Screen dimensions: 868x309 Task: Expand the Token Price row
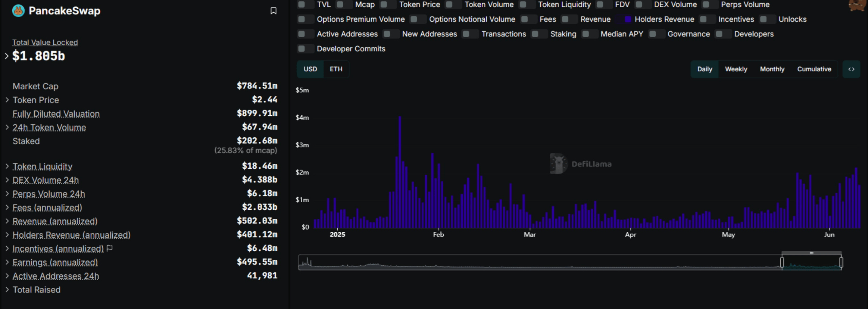pos(7,100)
